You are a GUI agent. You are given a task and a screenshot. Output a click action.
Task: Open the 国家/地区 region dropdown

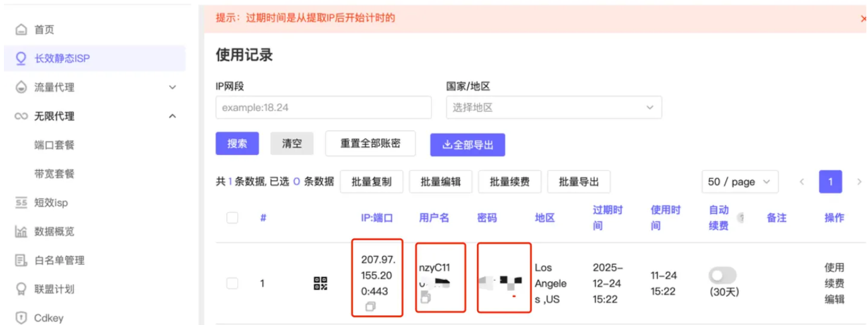(x=554, y=107)
